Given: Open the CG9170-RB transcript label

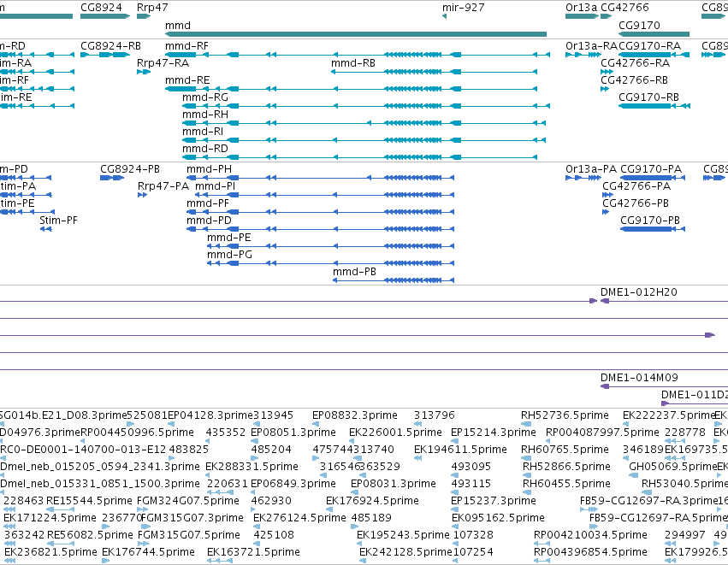Looking at the screenshot, I should click(x=649, y=97).
